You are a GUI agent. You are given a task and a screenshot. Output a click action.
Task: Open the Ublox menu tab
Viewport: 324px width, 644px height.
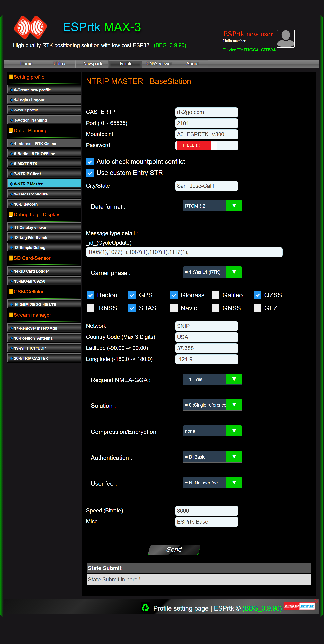59,64
